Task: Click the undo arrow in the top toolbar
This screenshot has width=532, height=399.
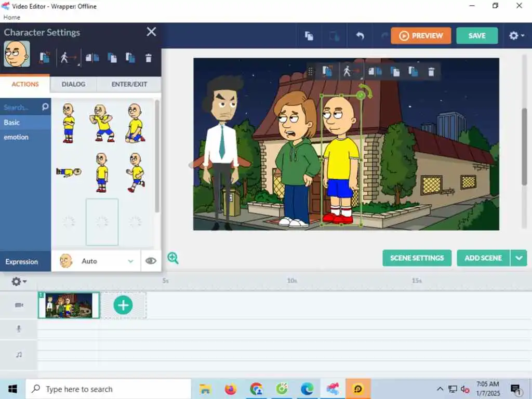Action: click(360, 36)
